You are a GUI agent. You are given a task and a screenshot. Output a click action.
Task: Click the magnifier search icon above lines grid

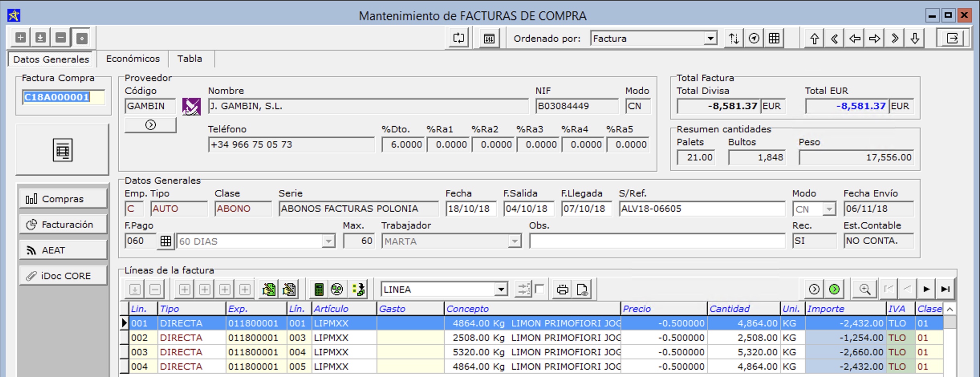864,289
